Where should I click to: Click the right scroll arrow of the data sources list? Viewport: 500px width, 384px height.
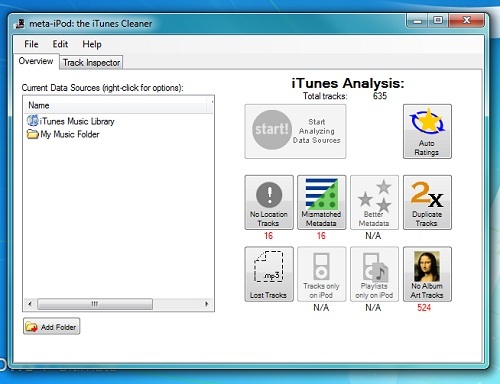coord(207,304)
